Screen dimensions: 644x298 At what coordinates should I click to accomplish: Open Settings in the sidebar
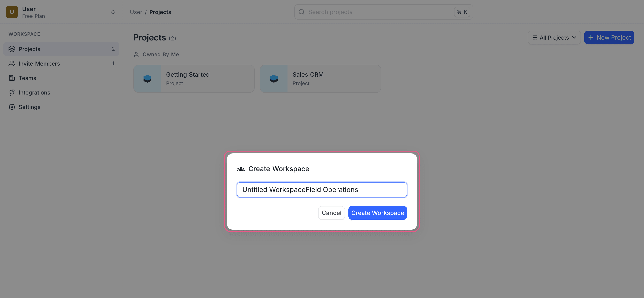[61, 107]
